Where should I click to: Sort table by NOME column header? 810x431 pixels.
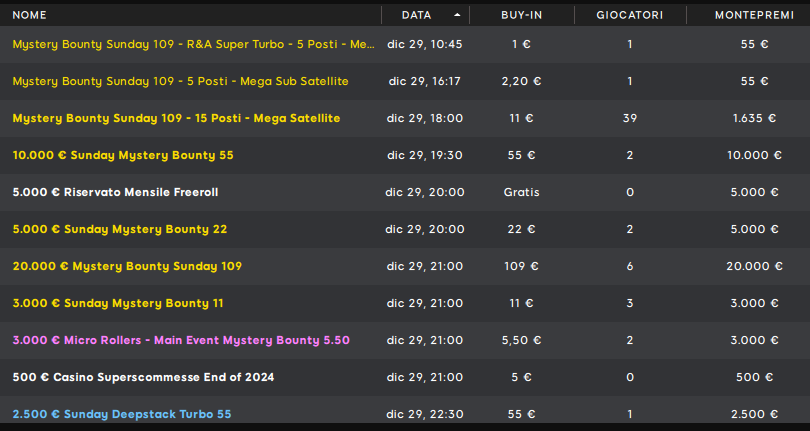pos(30,15)
